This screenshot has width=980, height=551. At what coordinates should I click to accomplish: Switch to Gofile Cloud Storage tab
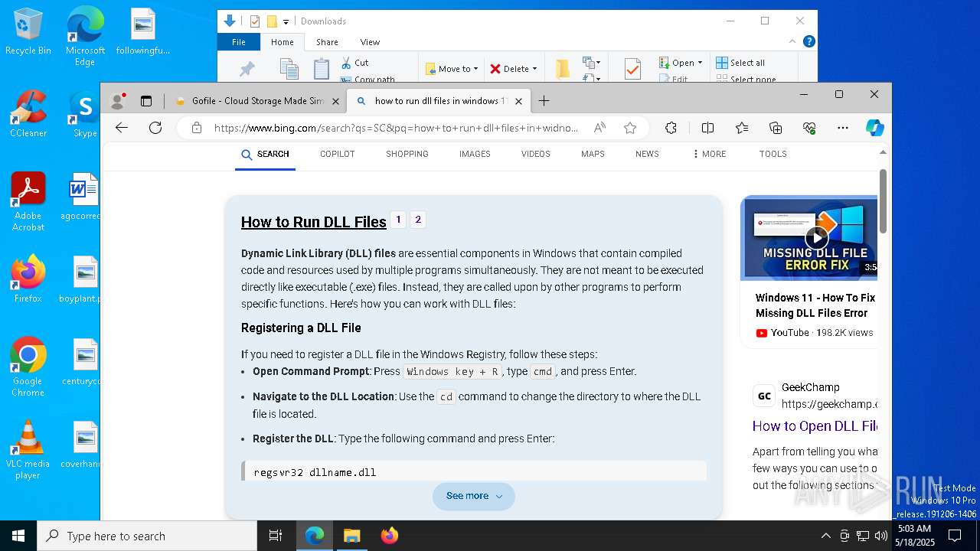click(x=256, y=101)
